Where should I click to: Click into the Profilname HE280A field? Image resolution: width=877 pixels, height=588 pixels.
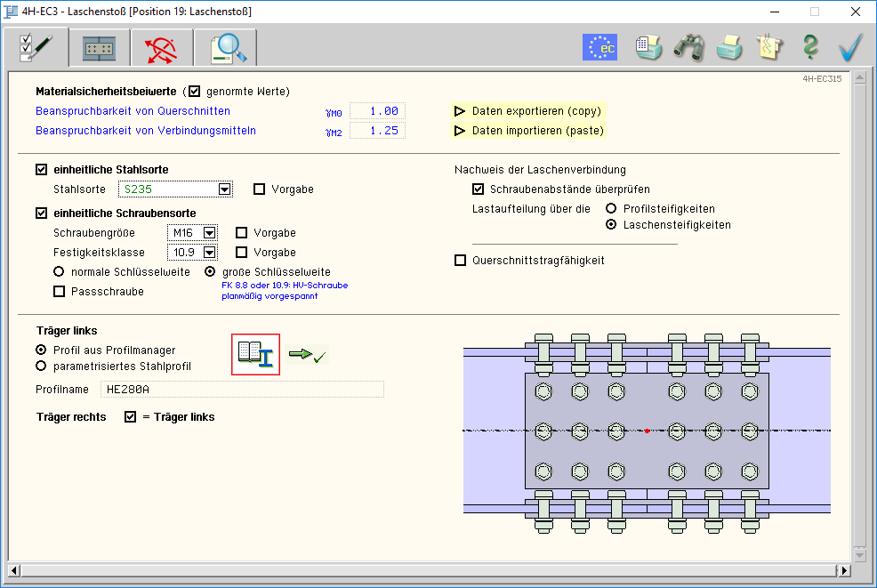point(240,389)
